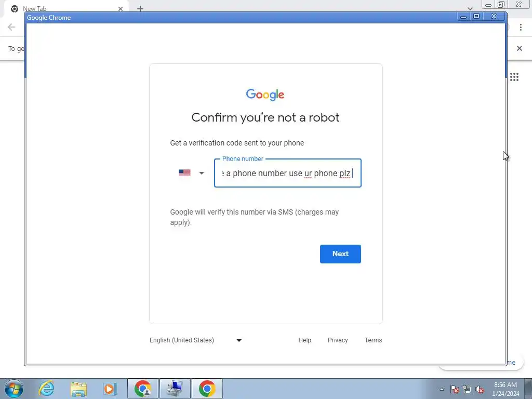The image size is (532, 399).
Task: Show hidden system tray icons
Action: 442,389
